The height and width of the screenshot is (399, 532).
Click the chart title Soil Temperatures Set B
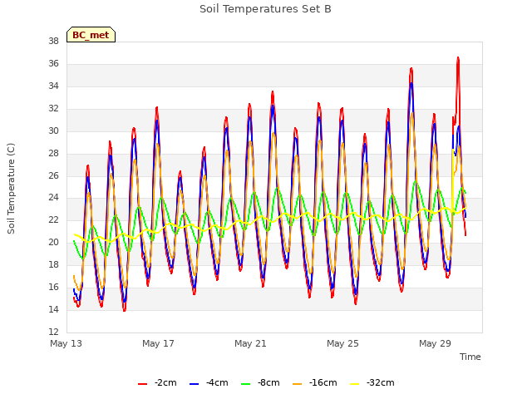coord(265,9)
